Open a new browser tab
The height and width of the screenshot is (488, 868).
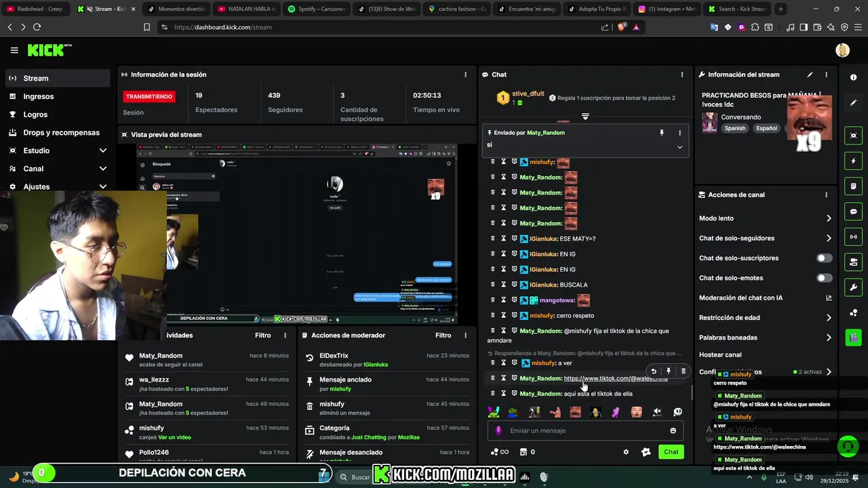click(x=781, y=9)
